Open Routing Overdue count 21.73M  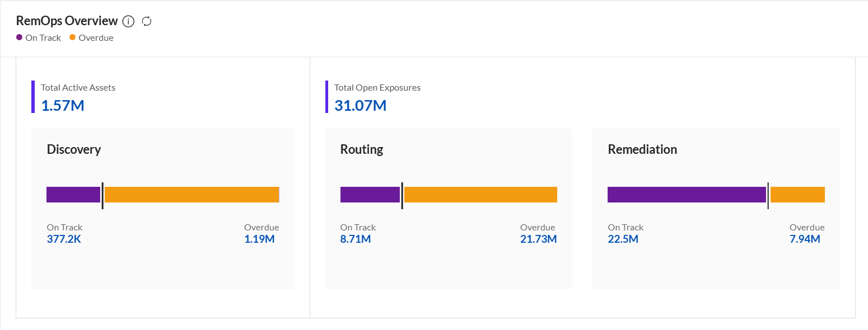(539, 239)
